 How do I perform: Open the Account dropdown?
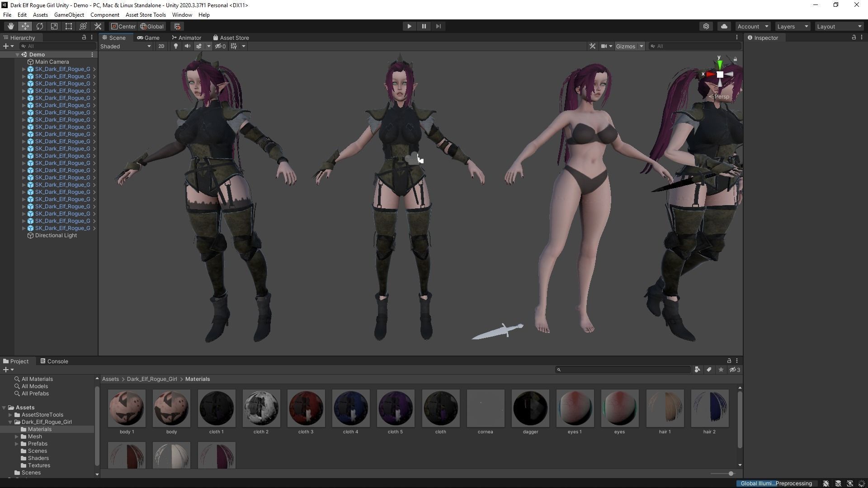[x=752, y=26]
